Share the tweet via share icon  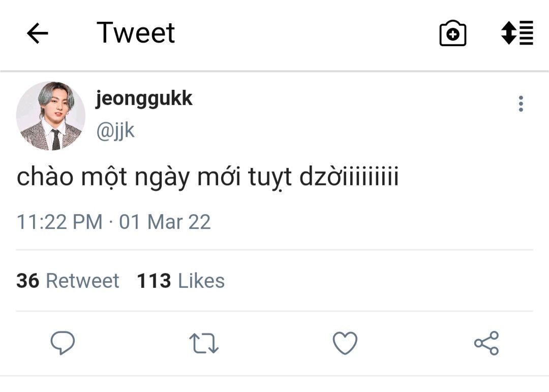click(486, 343)
